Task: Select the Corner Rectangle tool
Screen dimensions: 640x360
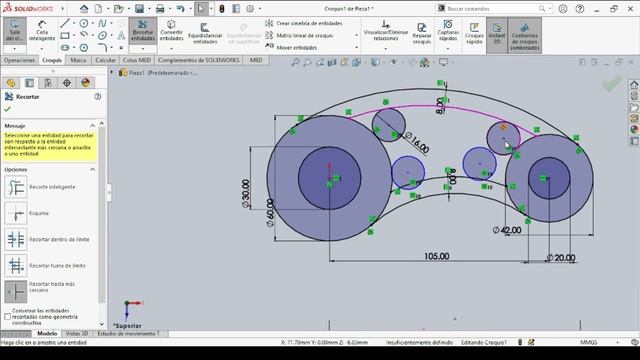Action: 64,36
